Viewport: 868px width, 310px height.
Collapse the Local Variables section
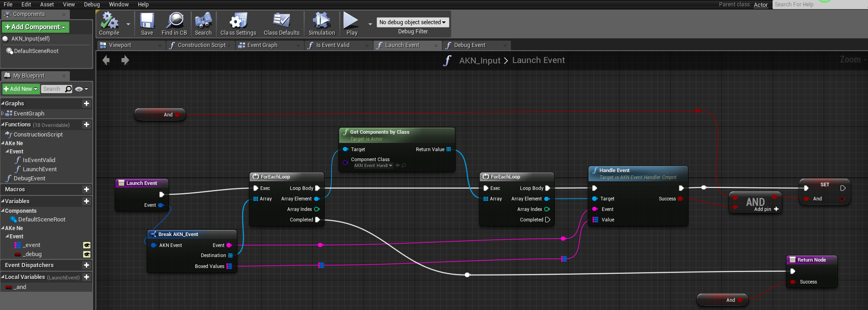click(3, 277)
